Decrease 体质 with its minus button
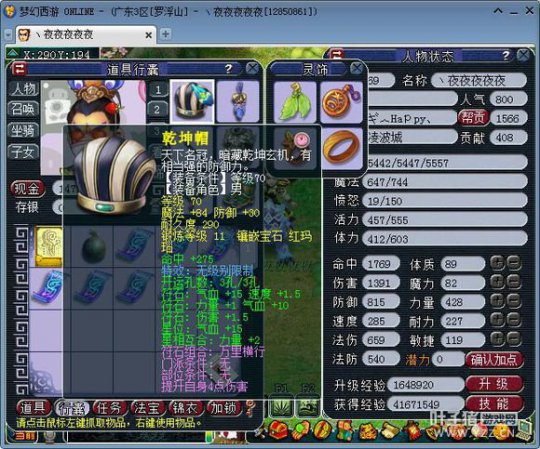540x449 pixels. coord(513,264)
